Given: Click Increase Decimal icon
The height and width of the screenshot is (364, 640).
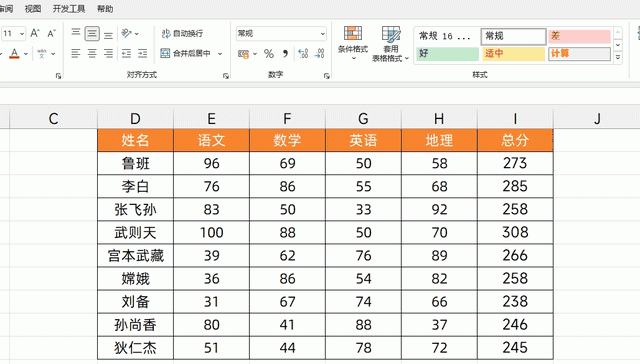Looking at the screenshot, I should [303, 53].
